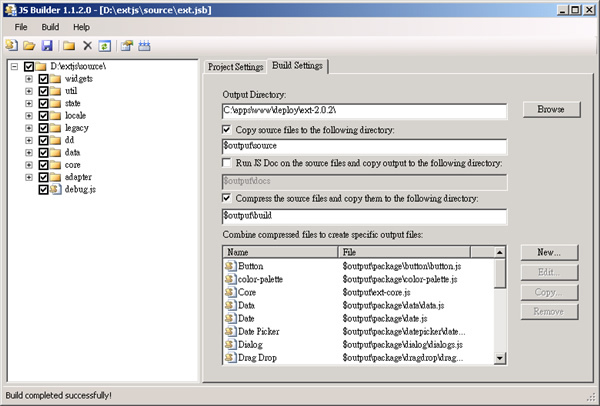This screenshot has width=600, height=406.
Task: Expand the core tree node
Action: point(29,165)
